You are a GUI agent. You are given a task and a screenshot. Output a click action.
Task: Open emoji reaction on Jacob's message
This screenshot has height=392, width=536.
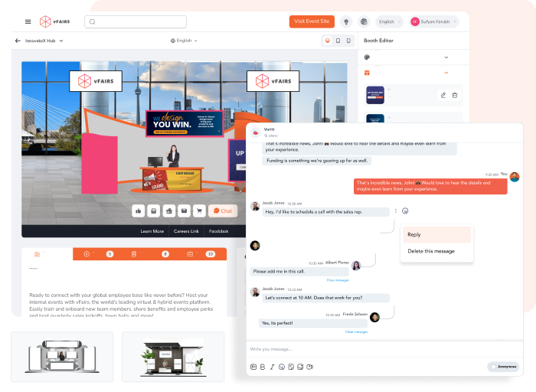(x=405, y=211)
